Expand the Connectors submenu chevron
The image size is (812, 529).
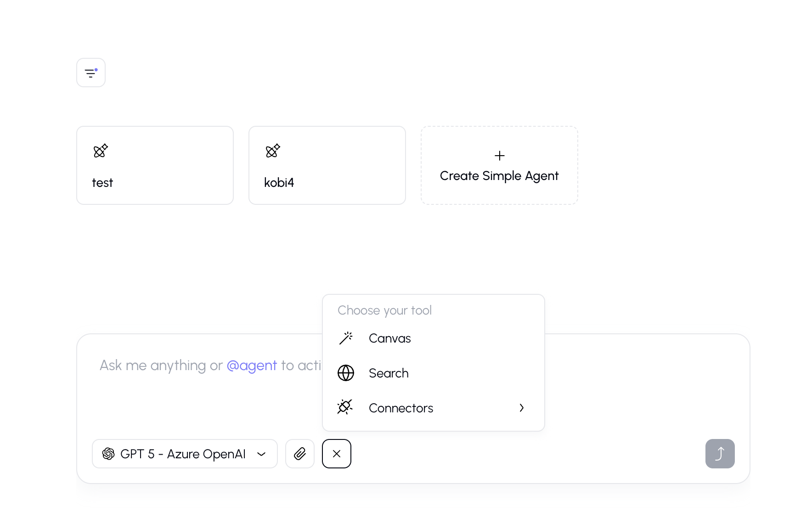(x=521, y=408)
